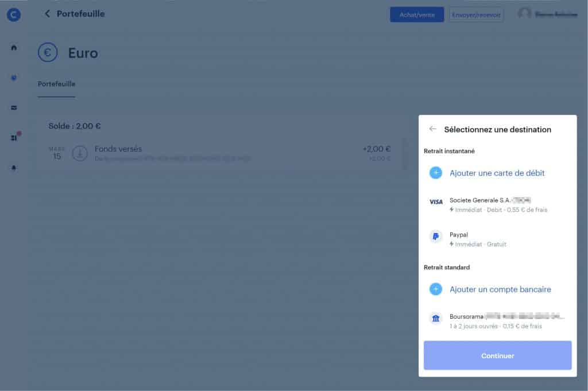
Task: Open the portfolio icon with the red notification dot
Action: point(13,138)
